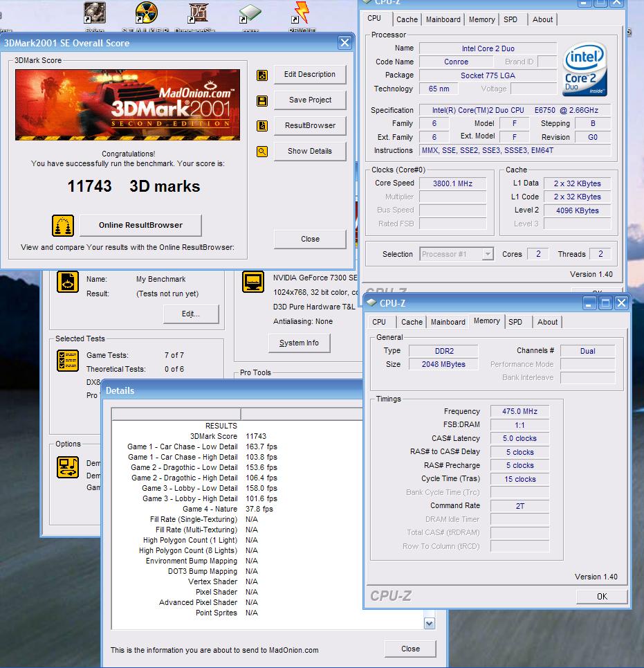Click the Edit Description icon

(262, 75)
